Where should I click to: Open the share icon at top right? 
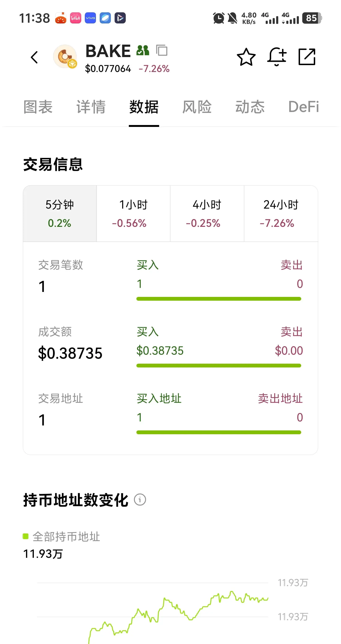pyautogui.click(x=307, y=57)
